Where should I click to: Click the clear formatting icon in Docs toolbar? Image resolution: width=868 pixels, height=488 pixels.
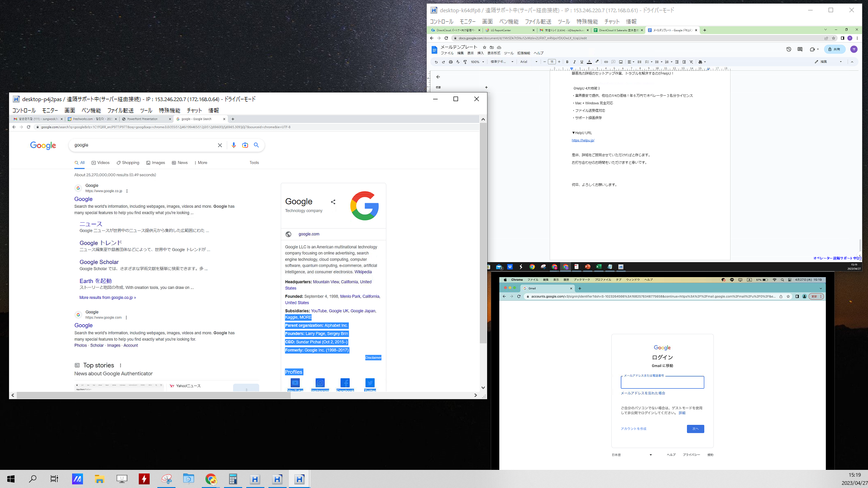point(691,62)
